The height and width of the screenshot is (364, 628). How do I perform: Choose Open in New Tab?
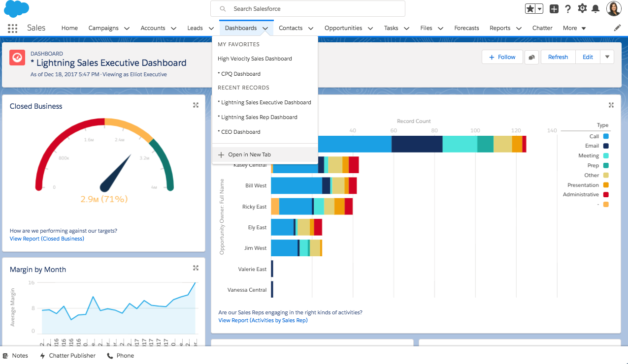coord(265,154)
